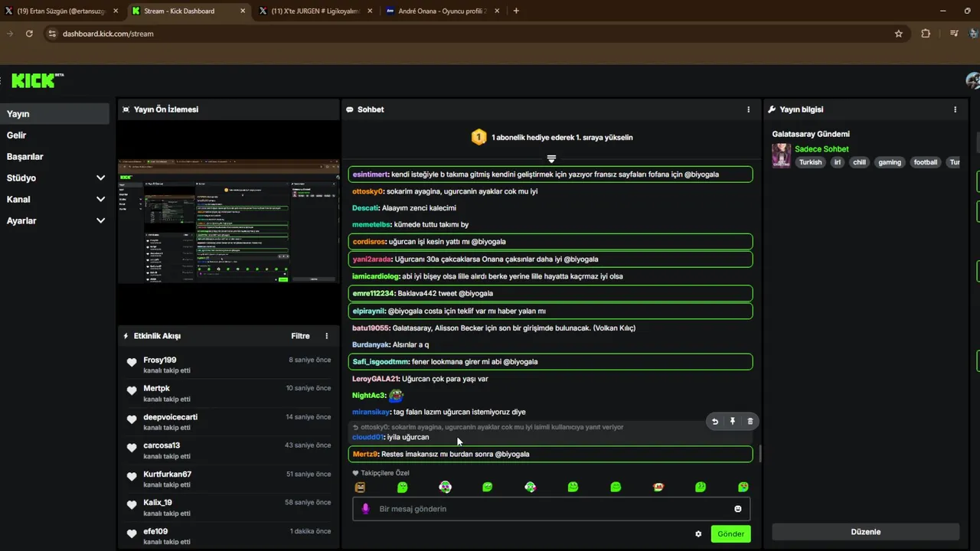Switch to the Ertan Süzgün X tab
Image resolution: width=980 pixels, height=551 pixels.
(x=61, y=11)
